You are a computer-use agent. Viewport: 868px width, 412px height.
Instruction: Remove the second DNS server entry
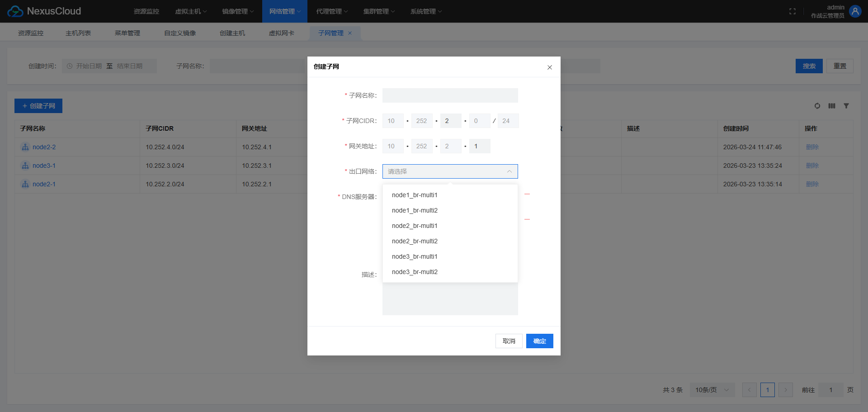[x=527, y=219]
